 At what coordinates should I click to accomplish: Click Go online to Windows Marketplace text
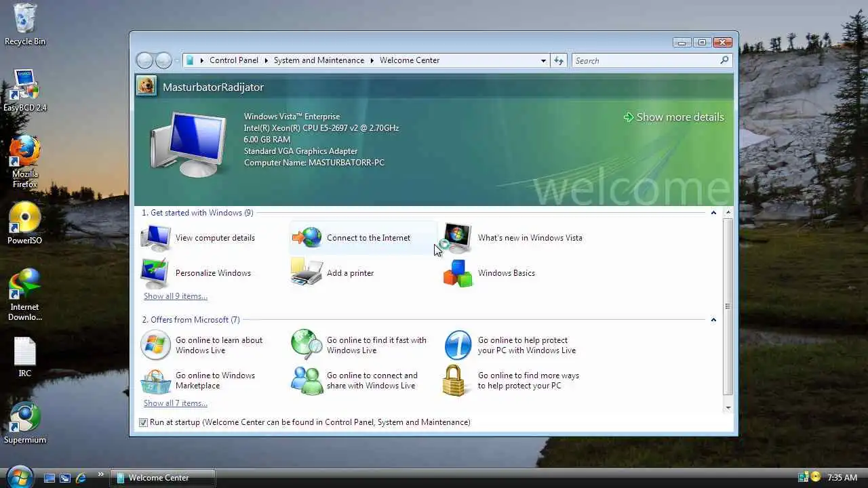pos(215,380)
